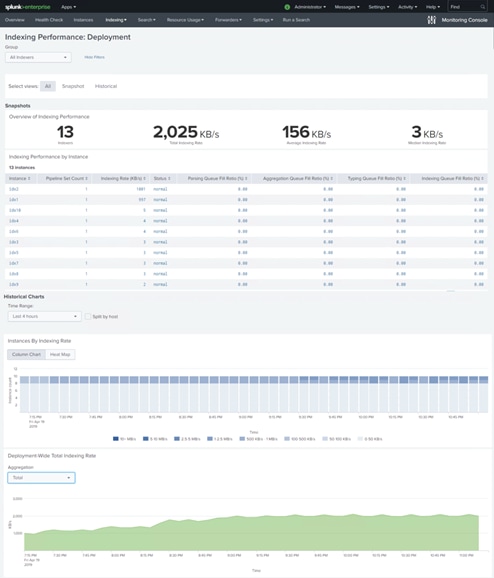This screenshot has width=494, height=578.
Task: Open the Instances page
Action: tap(83, 20)
